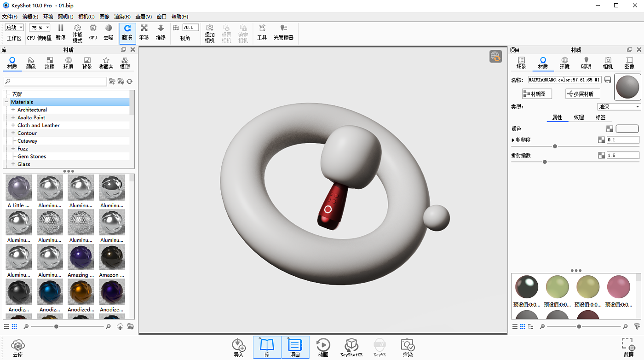Expand the Architectural materials folder
Viewport: 644px width, 360px height.
(x=13, y=110)
